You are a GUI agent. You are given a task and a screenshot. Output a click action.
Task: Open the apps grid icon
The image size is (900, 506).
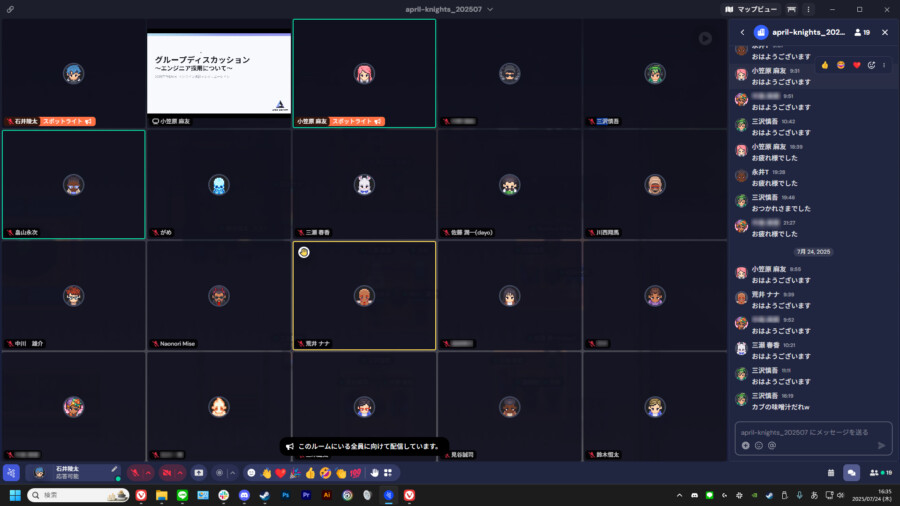[x=388, y=472]
